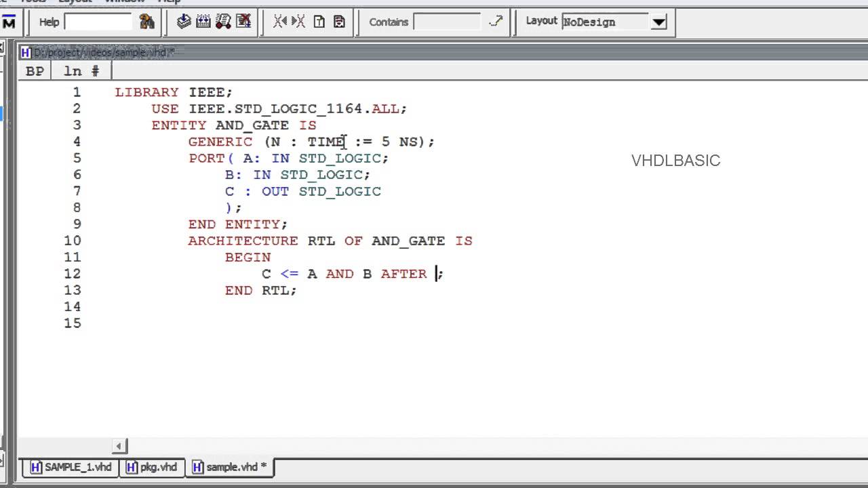Click the right-pointing X marker icon

coord(298,22)
